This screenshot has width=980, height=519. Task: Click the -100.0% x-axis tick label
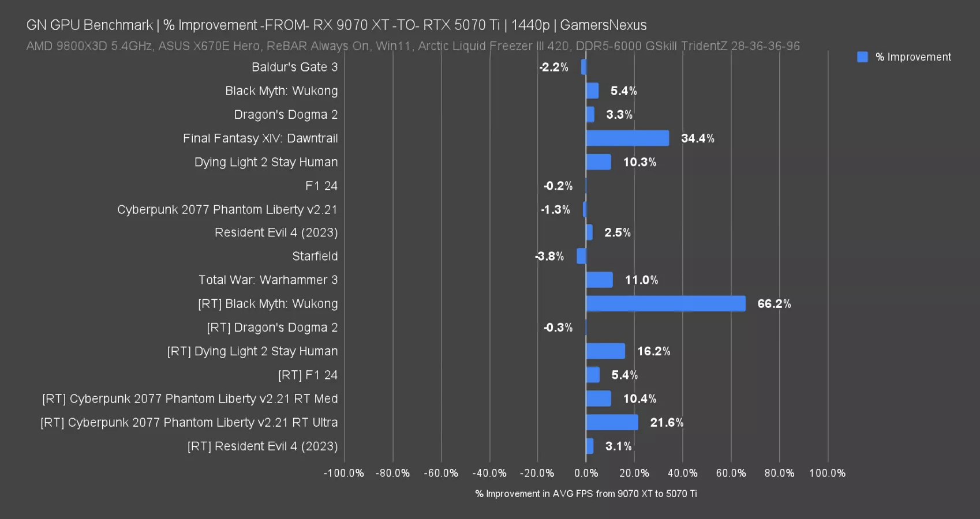click(344, 473)
